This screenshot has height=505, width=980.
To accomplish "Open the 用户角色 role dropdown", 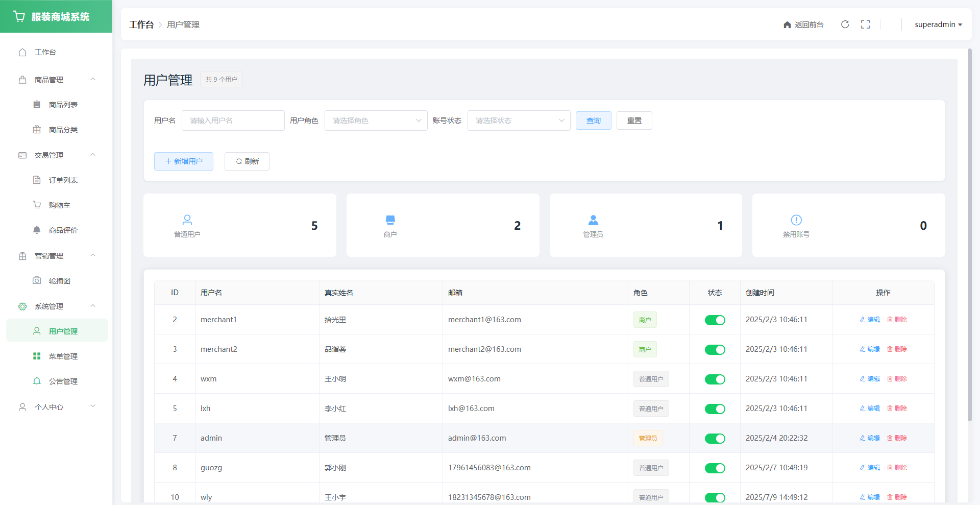I will click(x=376, y=121).
